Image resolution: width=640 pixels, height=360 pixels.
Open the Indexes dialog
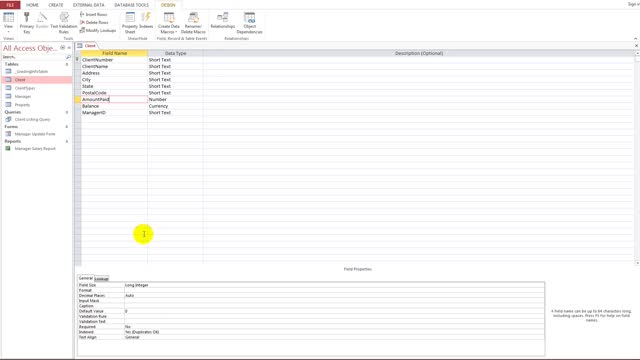pos(146,20)
